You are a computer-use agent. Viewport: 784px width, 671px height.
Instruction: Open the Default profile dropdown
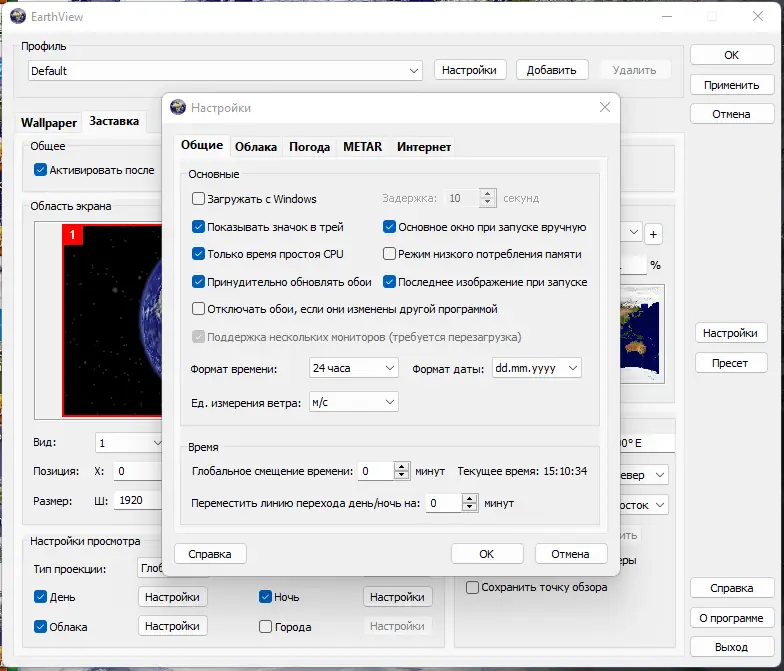point(225,70)
